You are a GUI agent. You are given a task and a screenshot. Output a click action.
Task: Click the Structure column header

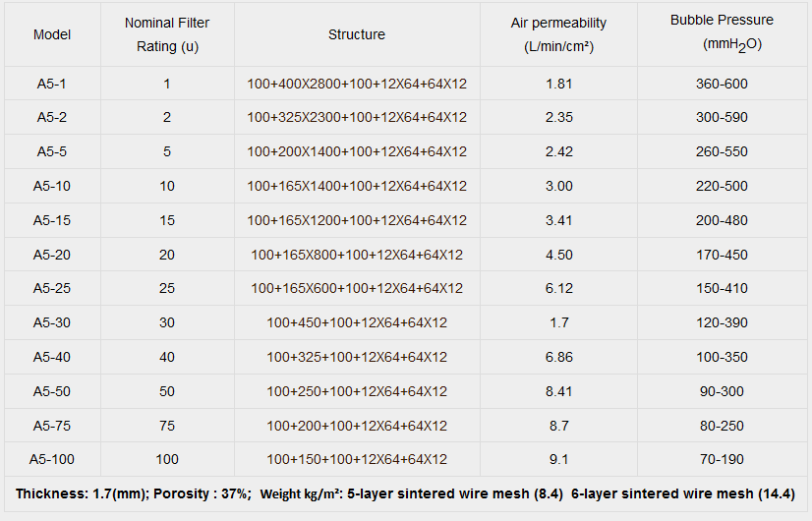[x=357, y=34]
